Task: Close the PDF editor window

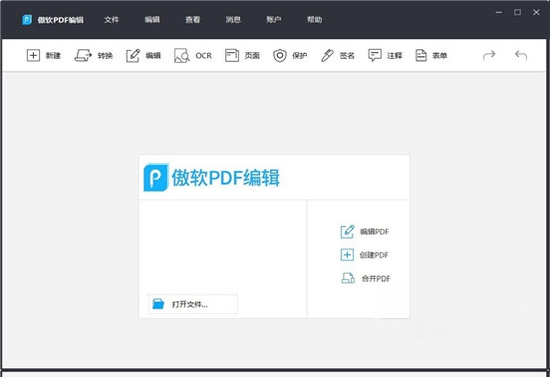Action: 536,12
